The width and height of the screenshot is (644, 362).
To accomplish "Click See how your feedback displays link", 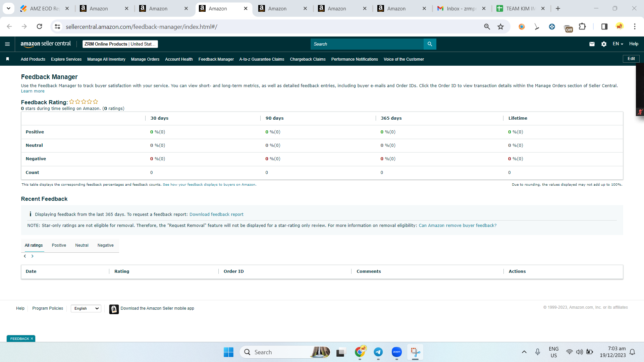I will (209, 185).
